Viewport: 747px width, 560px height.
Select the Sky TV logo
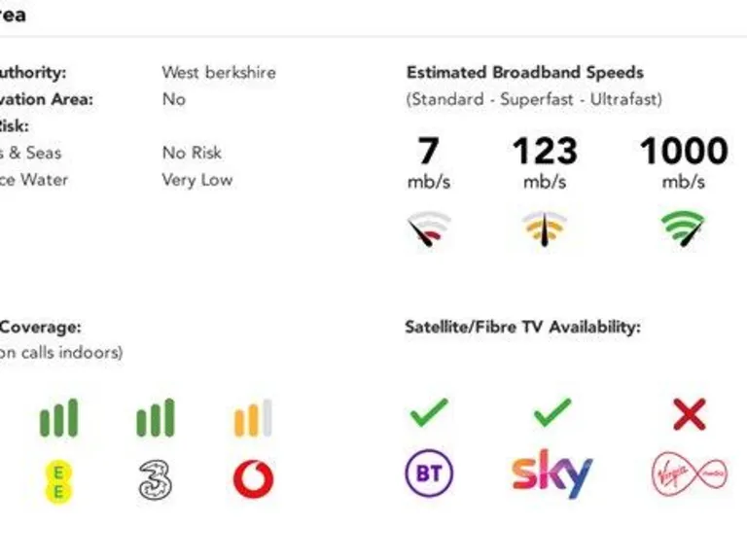[551, 474]
